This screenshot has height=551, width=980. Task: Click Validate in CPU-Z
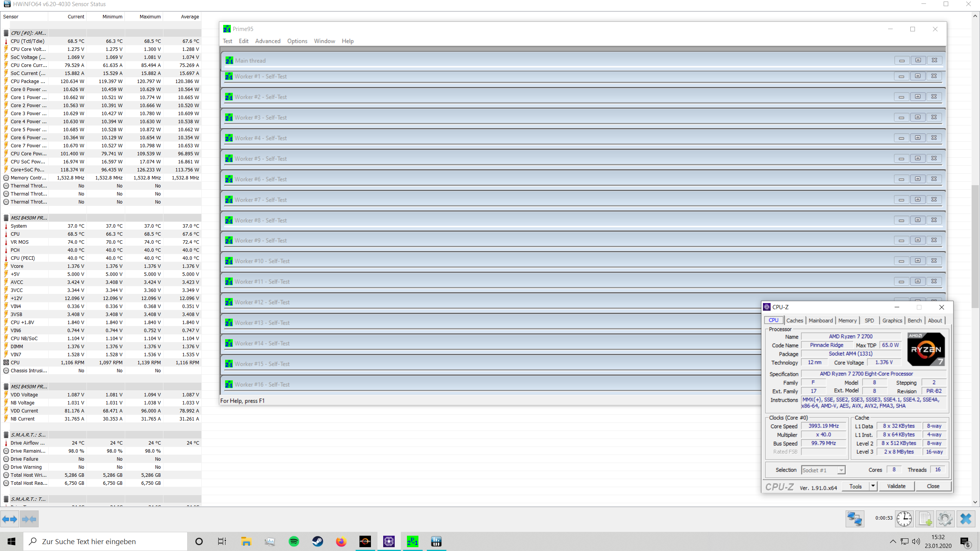coord(896,486)
